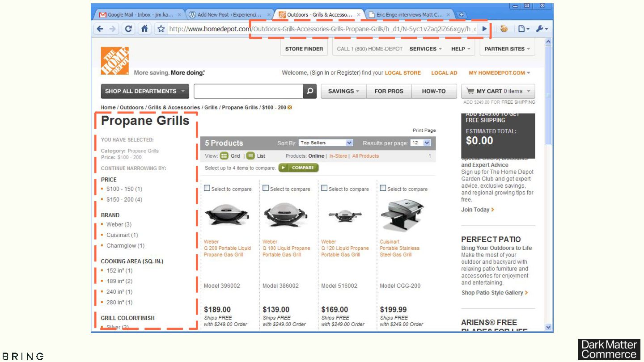This screenshot has width=644, height=362.
Task: Click the Sign In link
Action: (x=320, y=73)
